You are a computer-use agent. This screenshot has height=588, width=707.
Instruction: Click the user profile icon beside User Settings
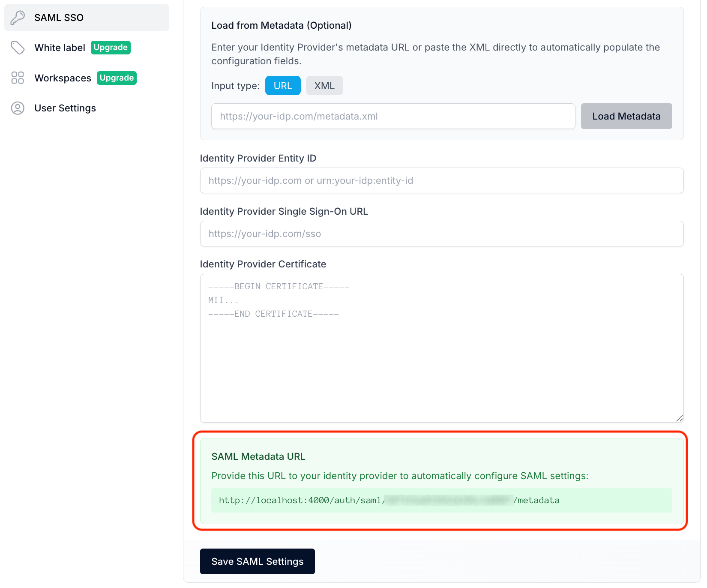[18, 108]
